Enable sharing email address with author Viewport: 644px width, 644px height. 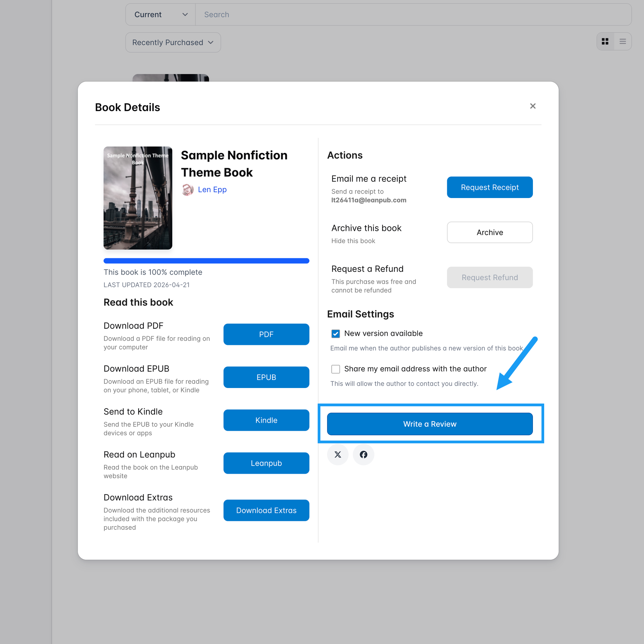click(x=335, y=369)
